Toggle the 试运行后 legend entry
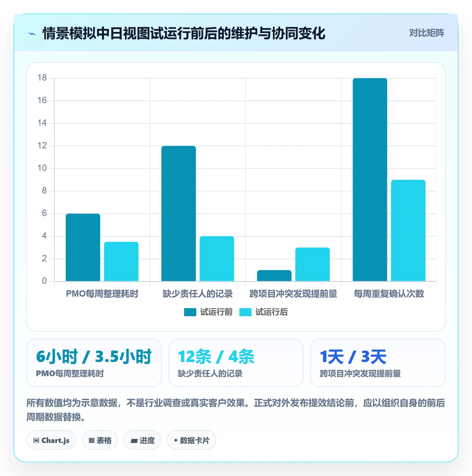Viewport: 472px width, 476px height. (263, 312)
